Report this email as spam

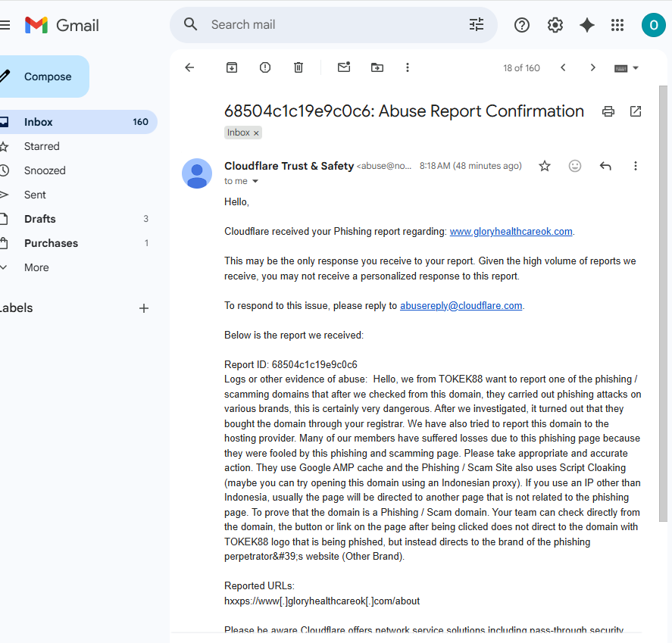[x=265, y=67]
